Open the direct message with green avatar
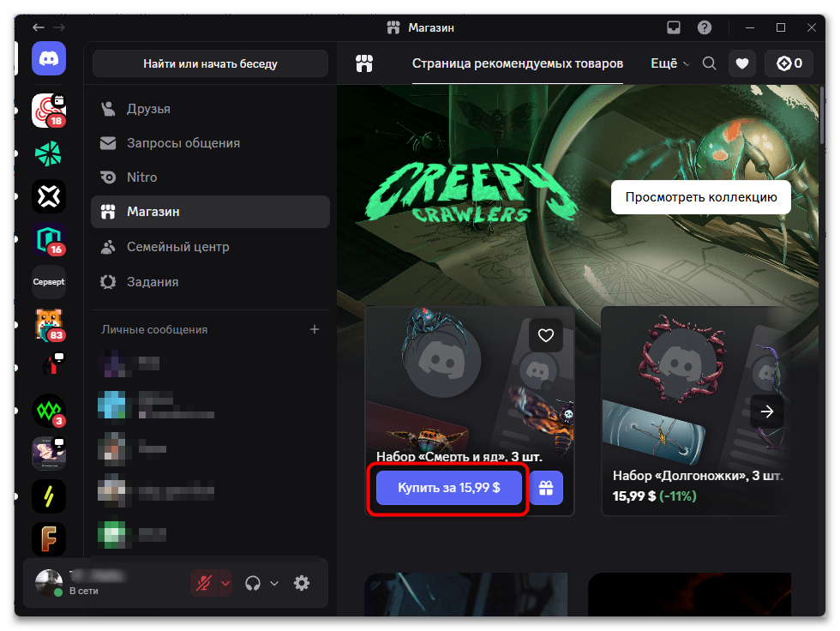 (210, 534)
